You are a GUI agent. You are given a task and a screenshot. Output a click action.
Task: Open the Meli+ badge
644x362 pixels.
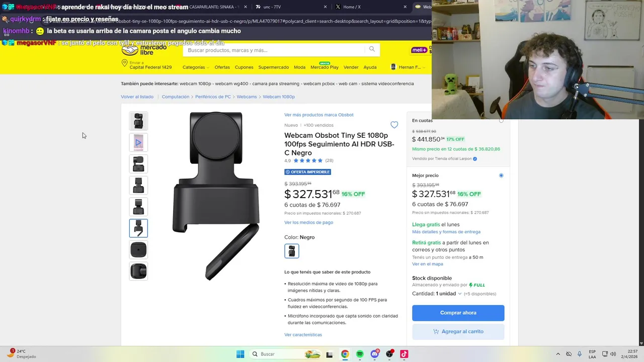(x=419, y=50)
